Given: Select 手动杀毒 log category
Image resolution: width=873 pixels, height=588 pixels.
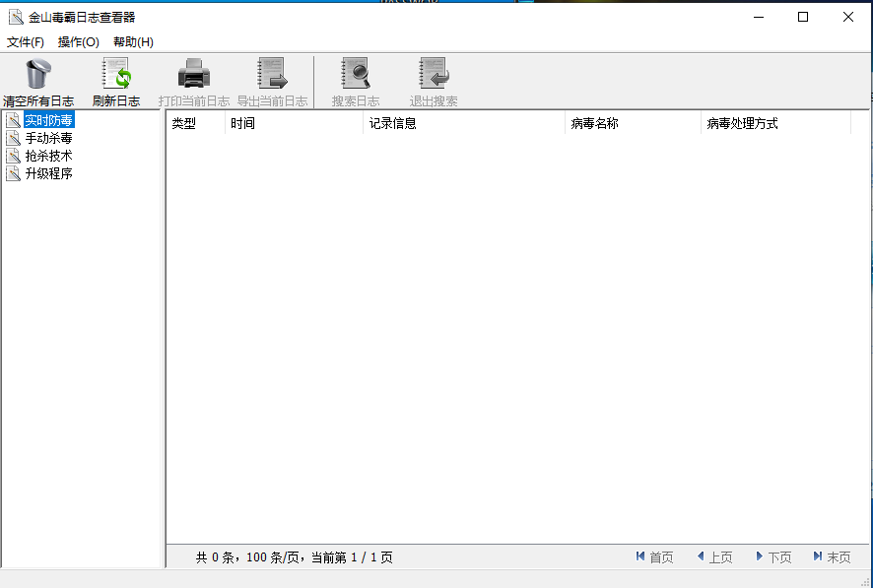Looking at the screenshot, I should tap(48, 138).
